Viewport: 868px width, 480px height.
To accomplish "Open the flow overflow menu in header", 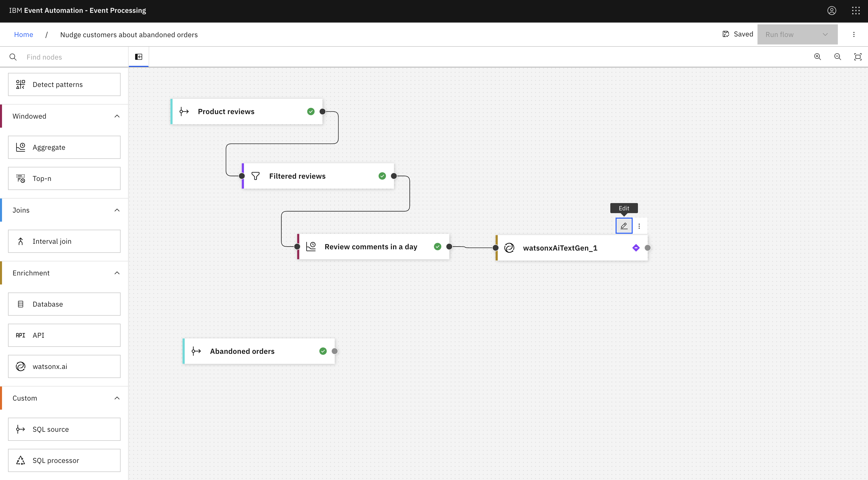I will pos(854,34).
